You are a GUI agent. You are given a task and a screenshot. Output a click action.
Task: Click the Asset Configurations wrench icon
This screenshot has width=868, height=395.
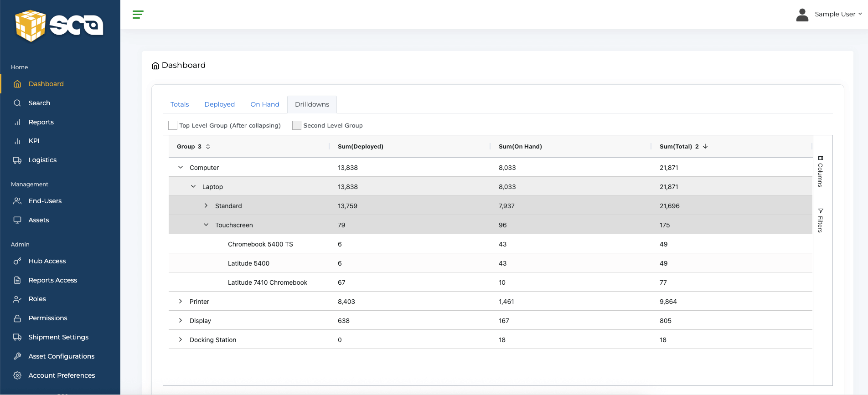17,356
